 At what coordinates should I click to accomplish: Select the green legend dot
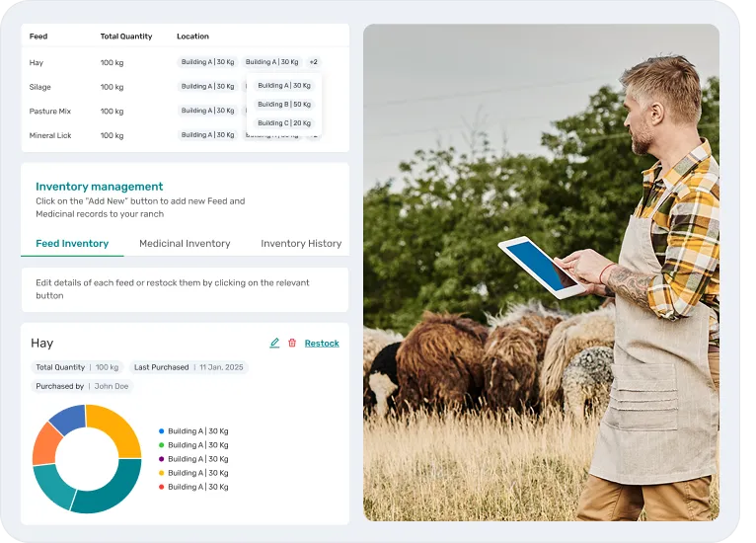coord(161,445)
